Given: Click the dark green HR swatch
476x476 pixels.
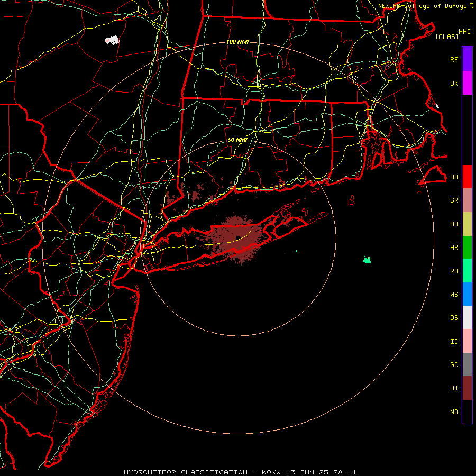Looking at the screenshot, I should [467, 248].
